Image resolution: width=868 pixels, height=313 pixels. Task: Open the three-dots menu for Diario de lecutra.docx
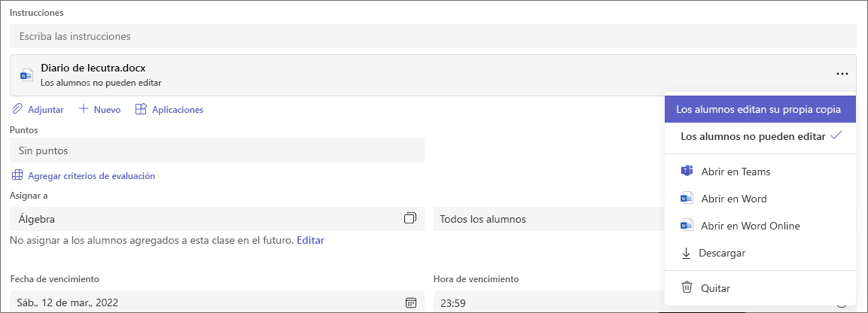coord(842,74)
